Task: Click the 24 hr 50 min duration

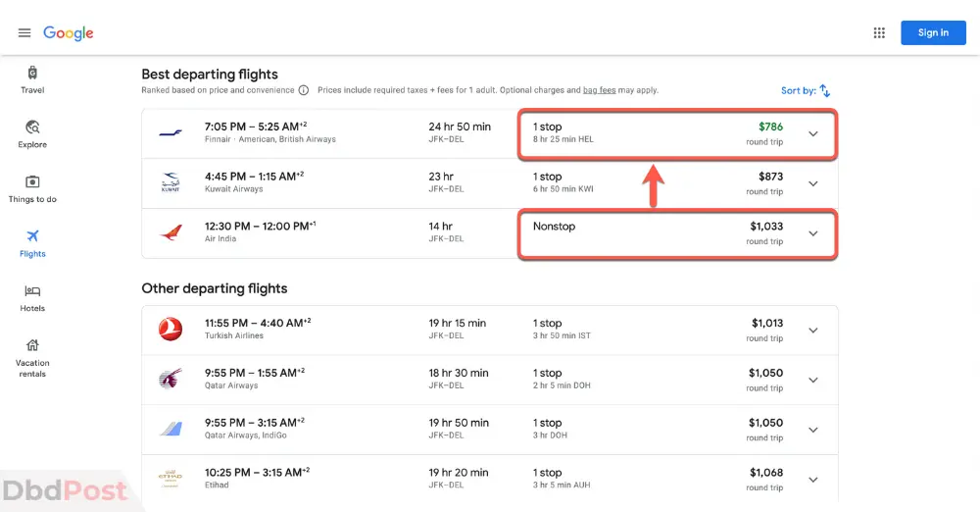Action: point(460,127)
